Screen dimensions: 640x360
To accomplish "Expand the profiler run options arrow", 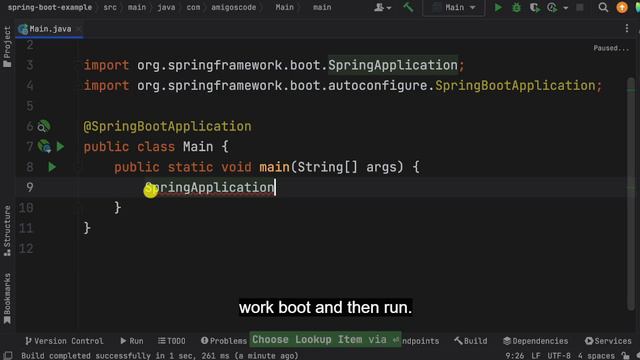I will pyautogui.click(x=565, y=8).
